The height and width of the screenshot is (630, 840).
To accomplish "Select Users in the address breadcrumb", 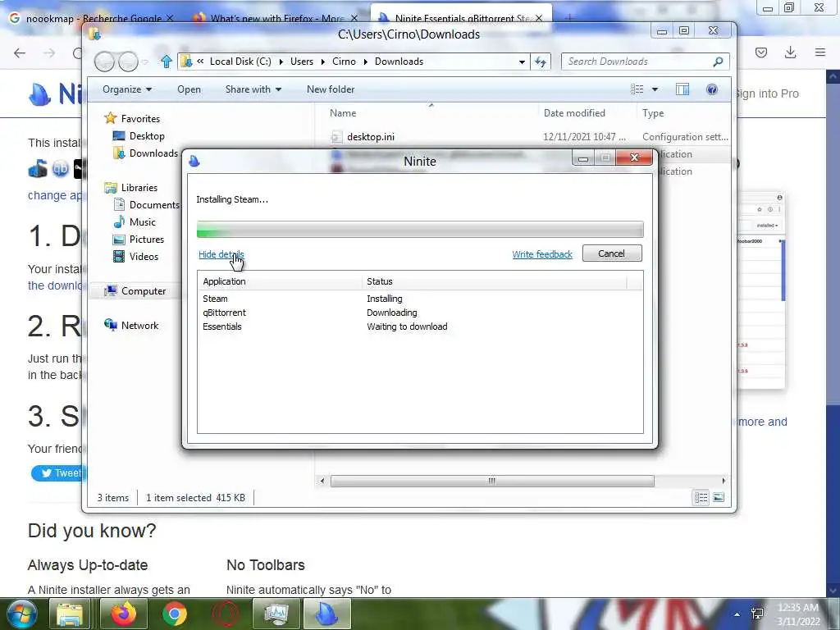I will point(302,62).
